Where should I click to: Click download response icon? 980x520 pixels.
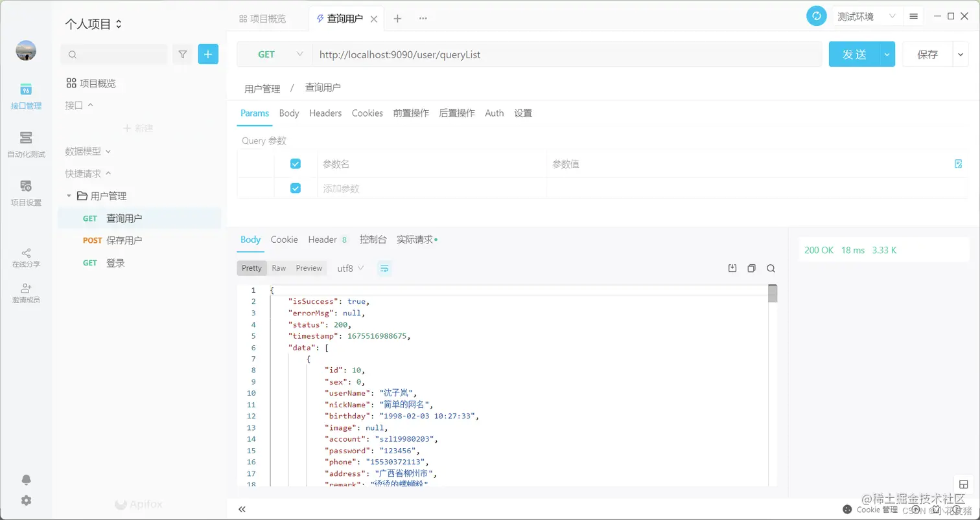(732, 268)
